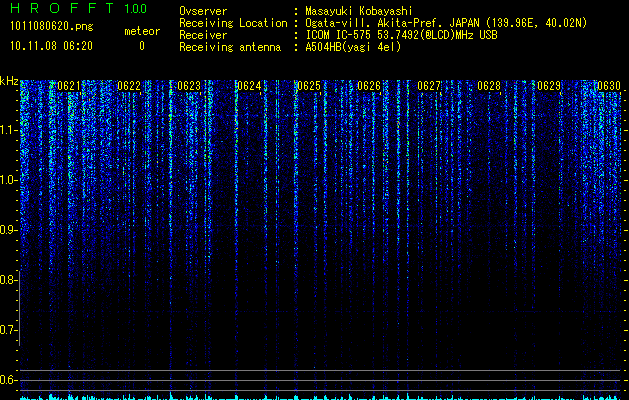Click time marker 0624
The height and width of the screenshot is (400, 629).
coord(249,86)
